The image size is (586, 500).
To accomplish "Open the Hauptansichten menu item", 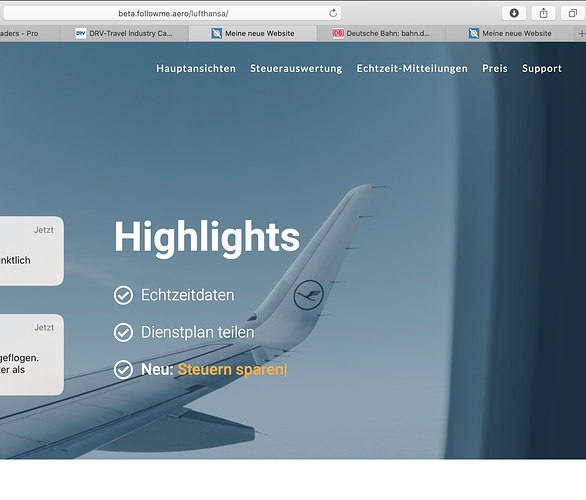I will [196, 68].
